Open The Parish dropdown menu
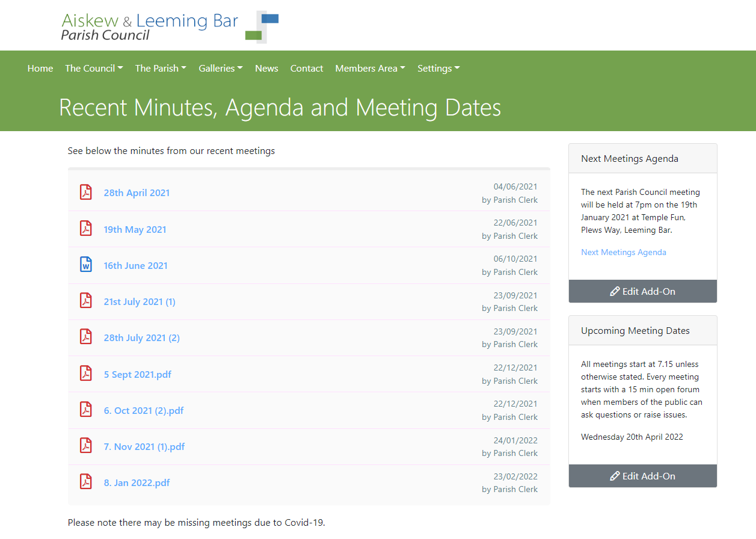 [161, 69]
